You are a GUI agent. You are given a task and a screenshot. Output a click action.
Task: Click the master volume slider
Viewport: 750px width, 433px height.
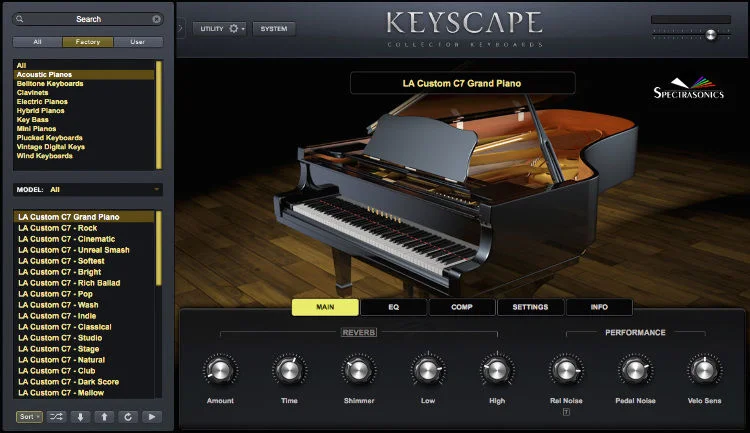click(710, 34)
